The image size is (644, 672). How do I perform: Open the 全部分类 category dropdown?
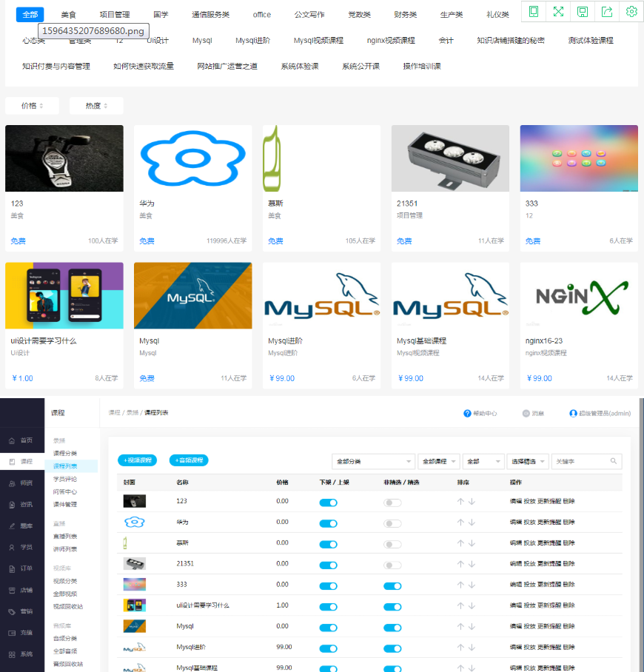pyautogui.click(x=374, y=462)
